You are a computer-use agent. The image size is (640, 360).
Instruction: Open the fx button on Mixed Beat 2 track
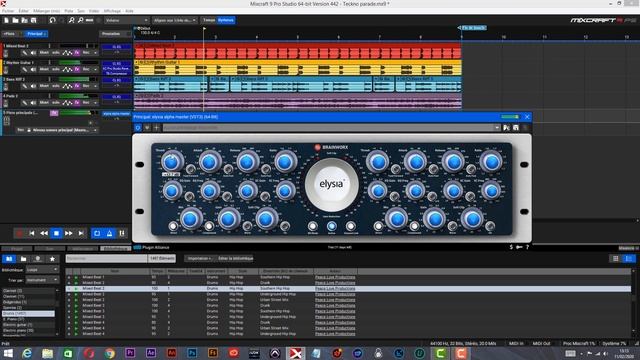point(77,53)
